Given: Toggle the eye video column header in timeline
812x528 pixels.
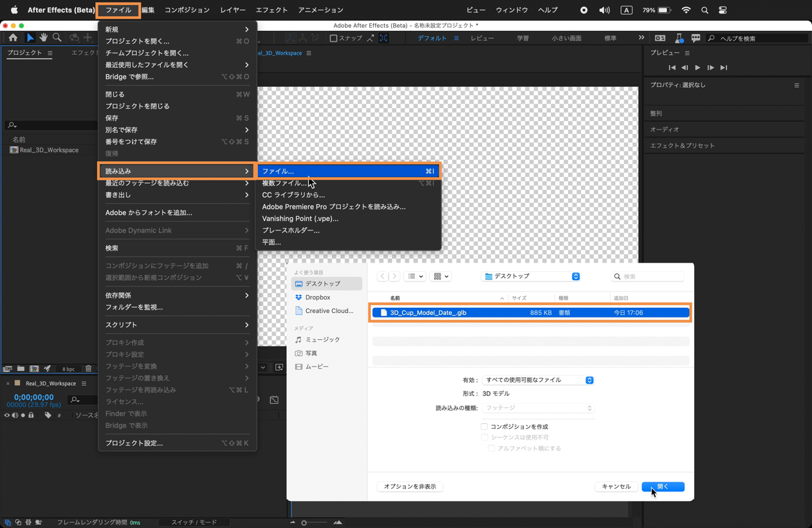Looking at the screenshot, I should (x=7, y=415).
